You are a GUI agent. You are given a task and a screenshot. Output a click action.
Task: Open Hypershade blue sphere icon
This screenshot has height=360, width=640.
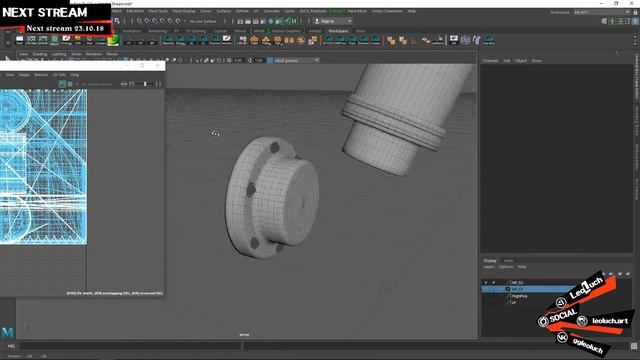tap(271, 21)
